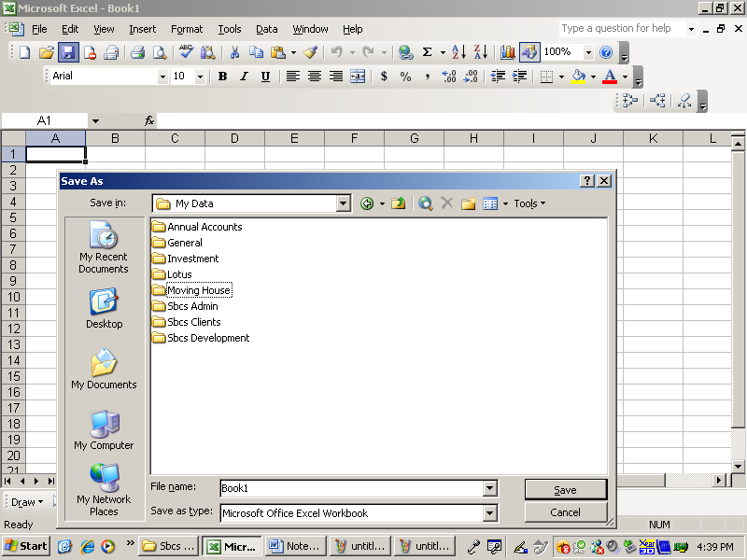Toggle Align Left
747x560 pixels.
[x=292, y=77]
